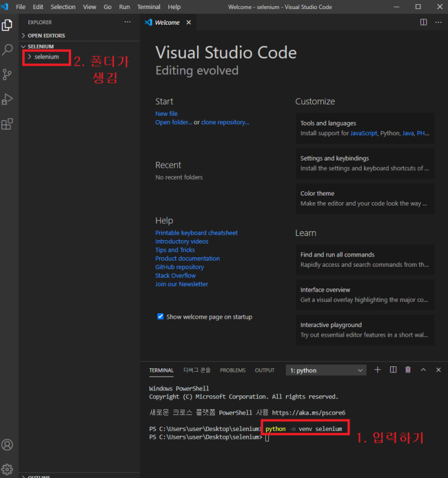Maximize the terminal panel with up chevron

coord(423,370)
